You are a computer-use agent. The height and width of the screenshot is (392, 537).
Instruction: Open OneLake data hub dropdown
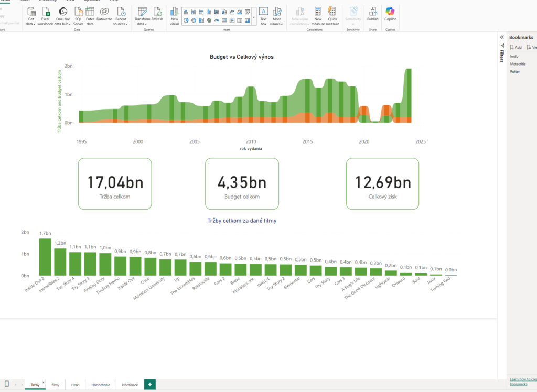(63, 16)
